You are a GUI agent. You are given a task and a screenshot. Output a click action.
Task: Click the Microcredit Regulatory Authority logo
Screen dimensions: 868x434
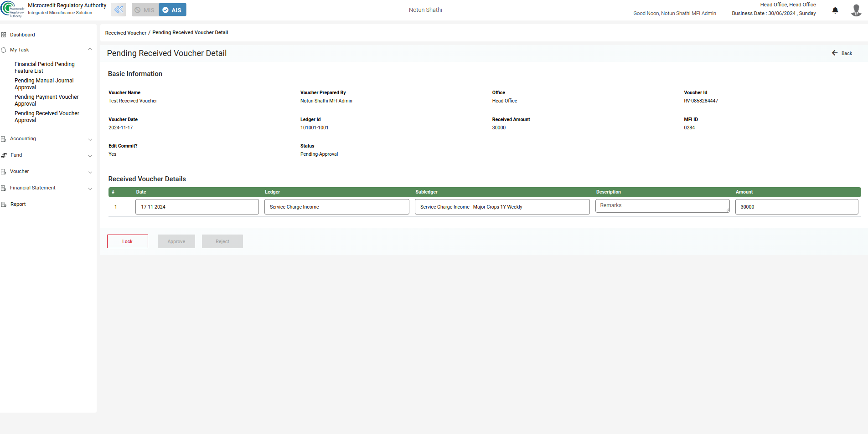click(x=12, y=9)
